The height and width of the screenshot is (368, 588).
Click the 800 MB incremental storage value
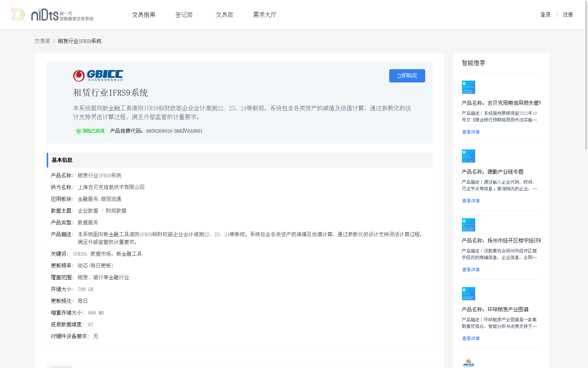96,313
